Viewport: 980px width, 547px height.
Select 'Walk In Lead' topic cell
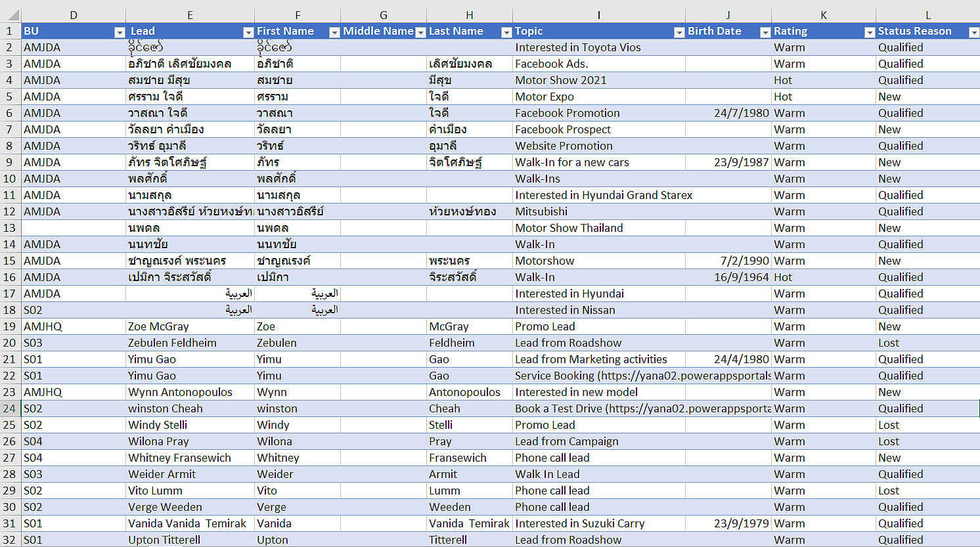coord(598,474)
